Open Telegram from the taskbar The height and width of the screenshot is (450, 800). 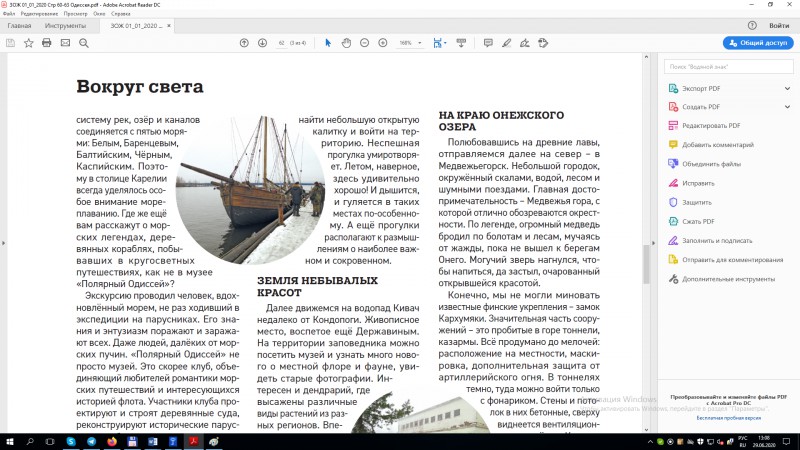coord(91,441)
